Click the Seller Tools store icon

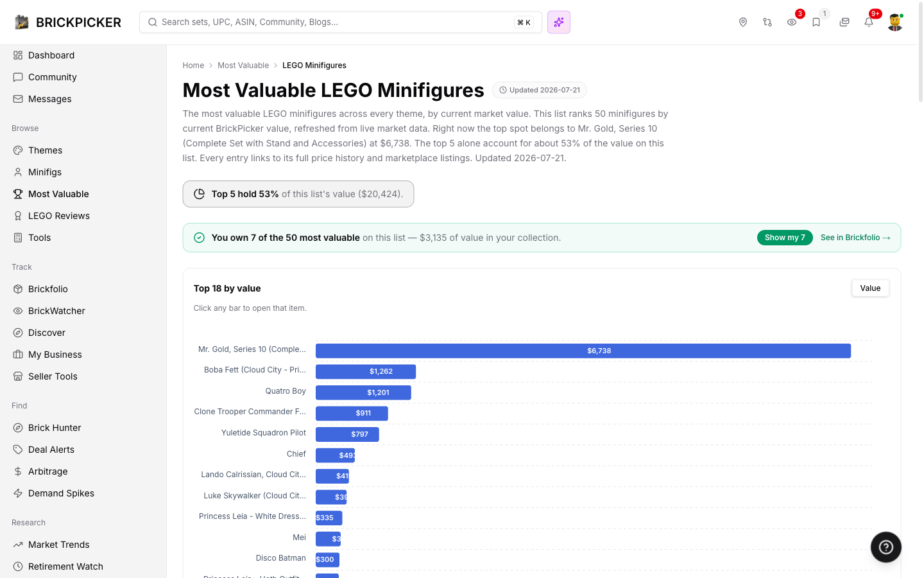tap(18, 376)
